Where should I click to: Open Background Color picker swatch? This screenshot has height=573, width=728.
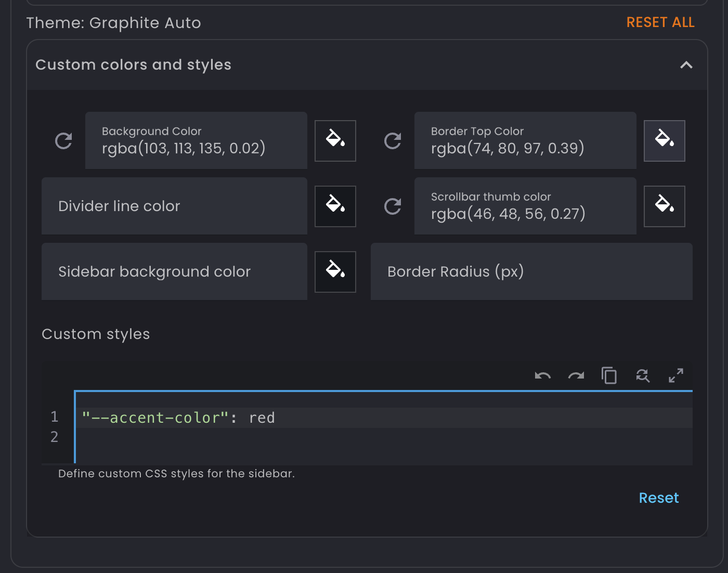(x=335, y=141)
